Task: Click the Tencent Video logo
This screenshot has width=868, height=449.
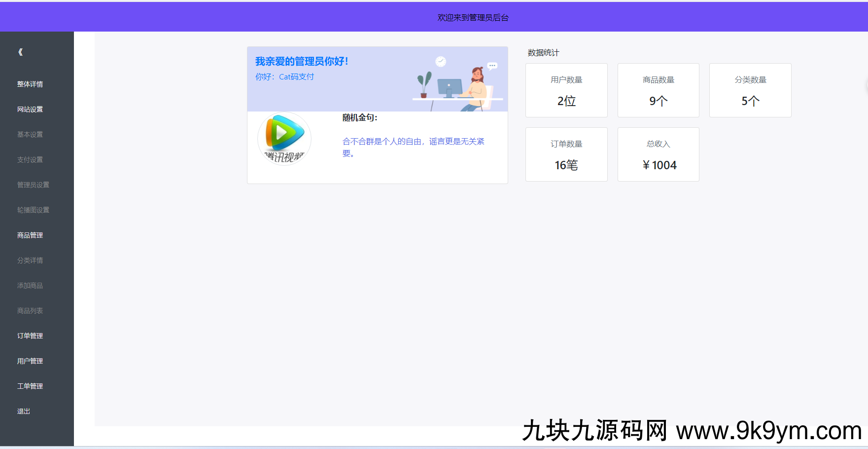Action: pyautogui.click(x=284, y=139)
